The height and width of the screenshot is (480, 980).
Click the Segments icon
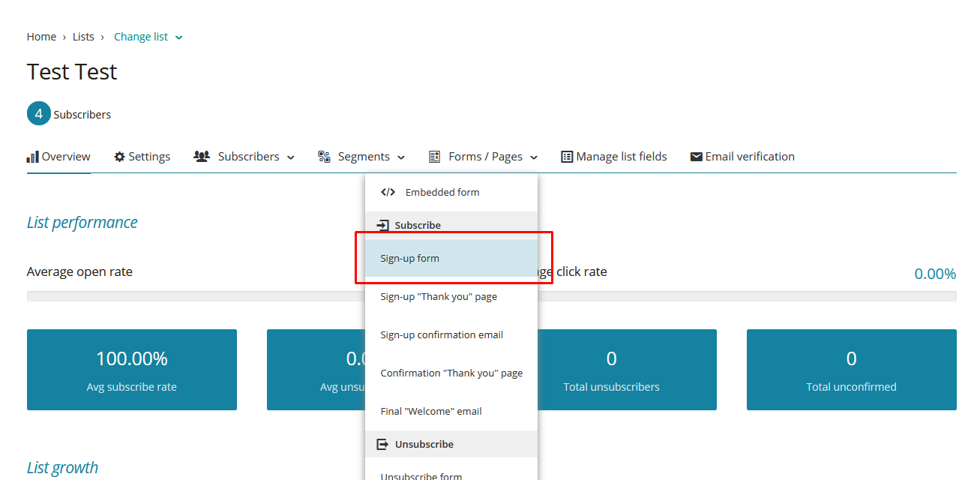[324, 157]
